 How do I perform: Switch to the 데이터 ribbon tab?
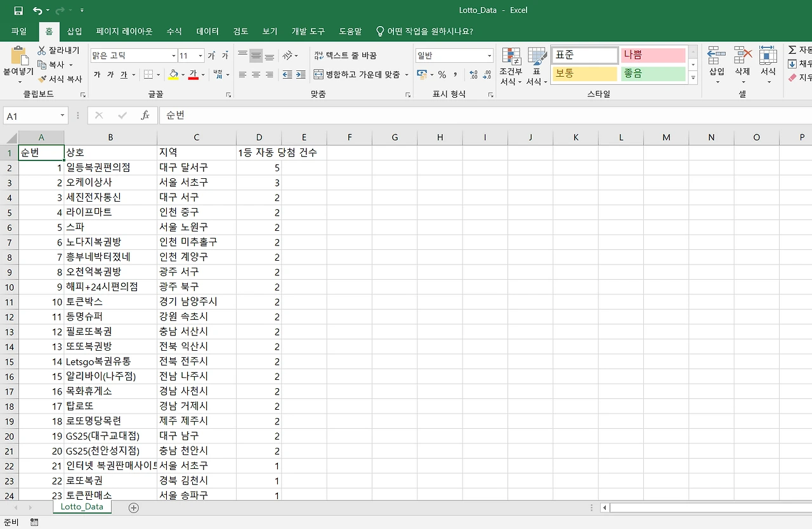207,31
